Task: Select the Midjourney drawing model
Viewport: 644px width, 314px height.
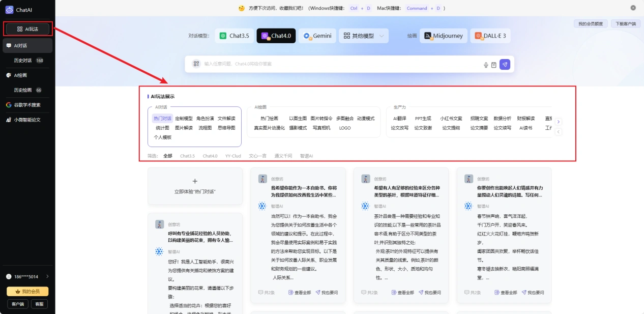Action: point(444,36)
